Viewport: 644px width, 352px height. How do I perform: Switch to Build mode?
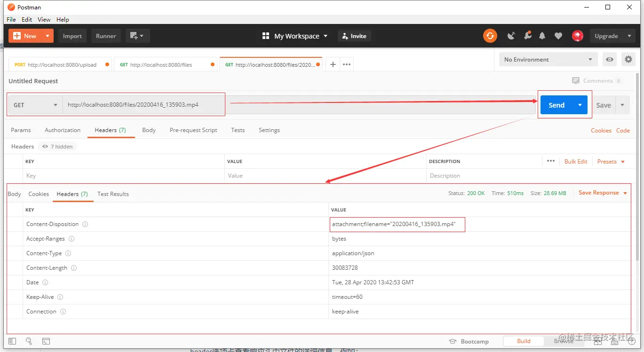click(x=524, y=341)
